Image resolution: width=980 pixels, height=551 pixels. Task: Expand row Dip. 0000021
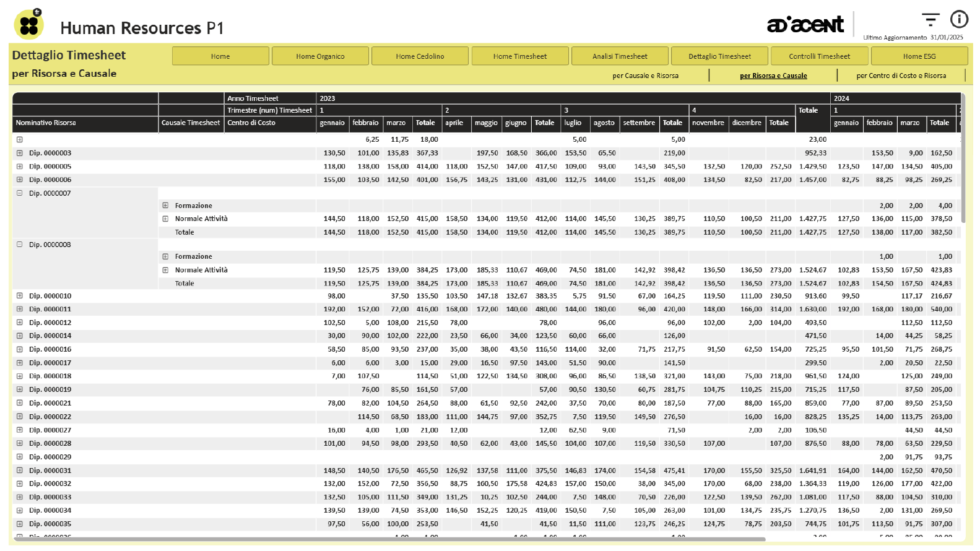20,403
